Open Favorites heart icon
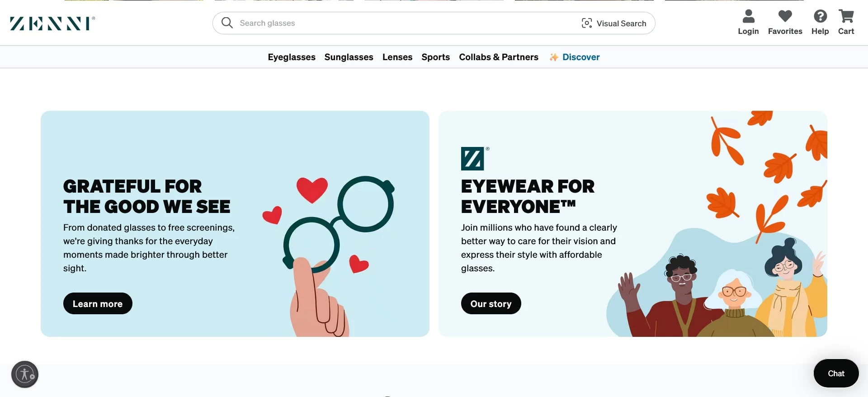The image size is (868, 397). 785,16
